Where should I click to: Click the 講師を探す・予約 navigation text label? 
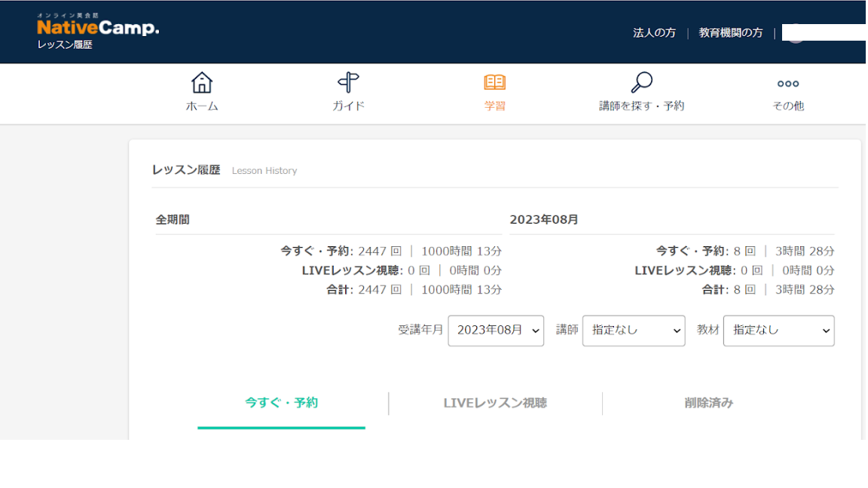point(641,106)
